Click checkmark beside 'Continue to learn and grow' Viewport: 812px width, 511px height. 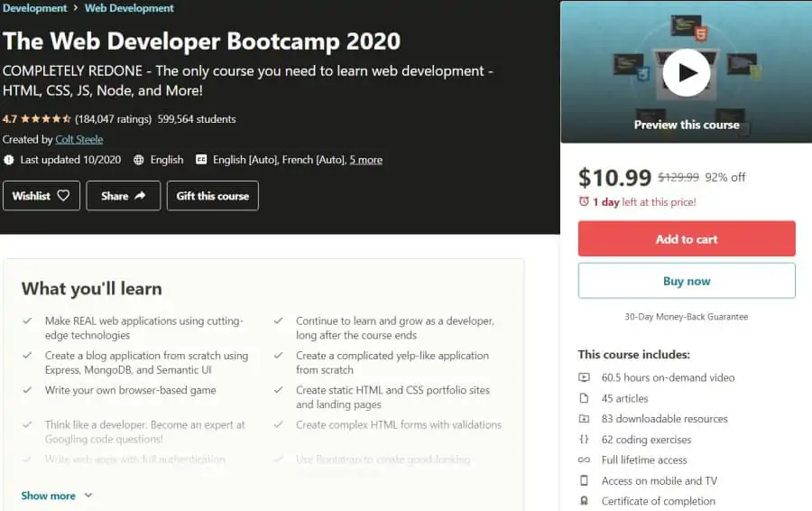278,321
